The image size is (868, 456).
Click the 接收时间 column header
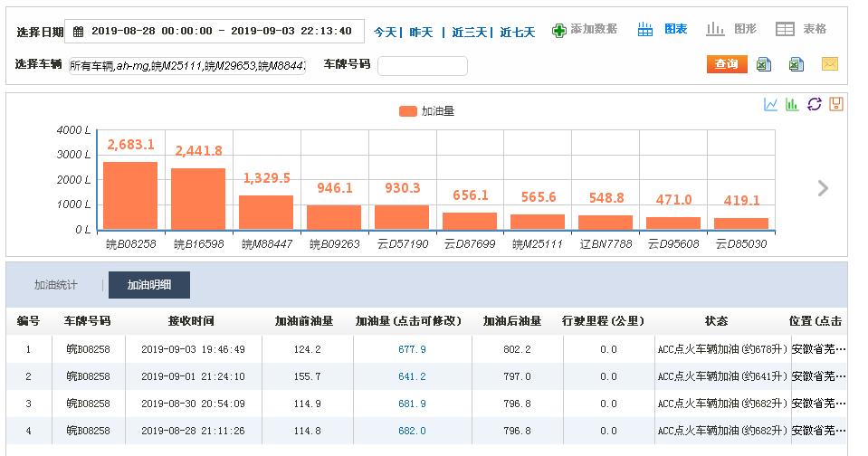pos(191,321)
